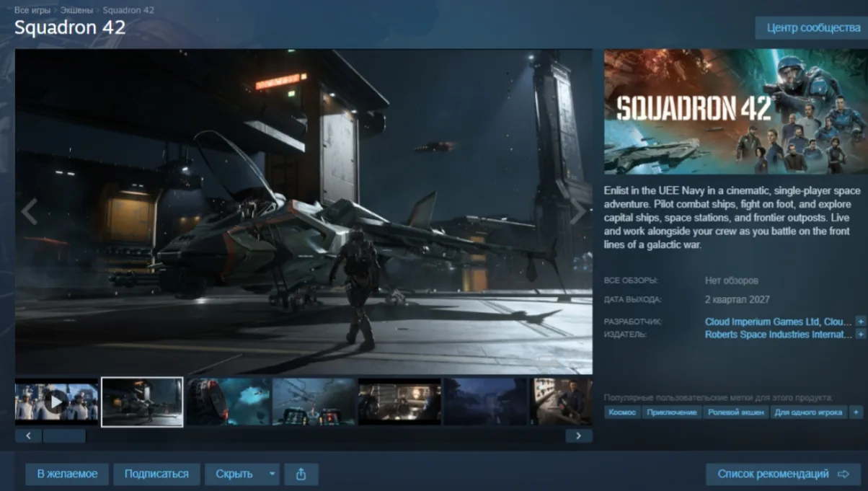Select the fifth screenshot thumbnail
The height and width of the screenshot is (491, 868).
click(x=399, y=402)
